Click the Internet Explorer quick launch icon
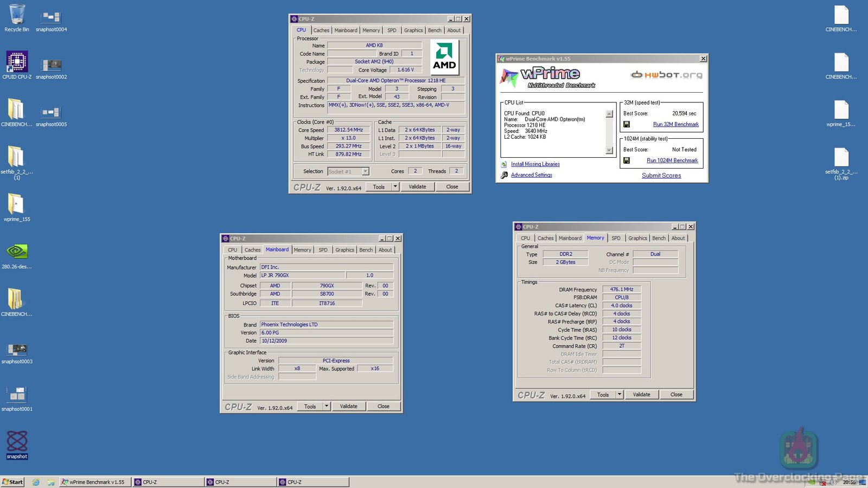This screenshot has width=868, height=488. tap(36, 482)
